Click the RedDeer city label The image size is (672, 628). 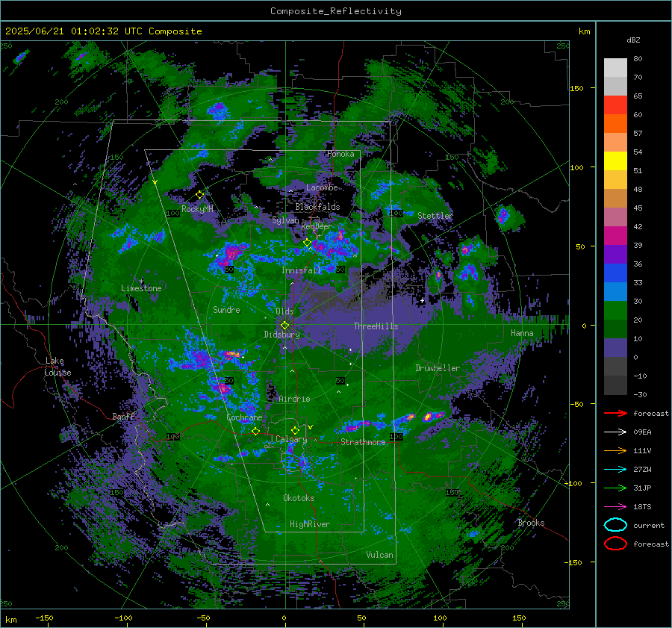[317, 226]
